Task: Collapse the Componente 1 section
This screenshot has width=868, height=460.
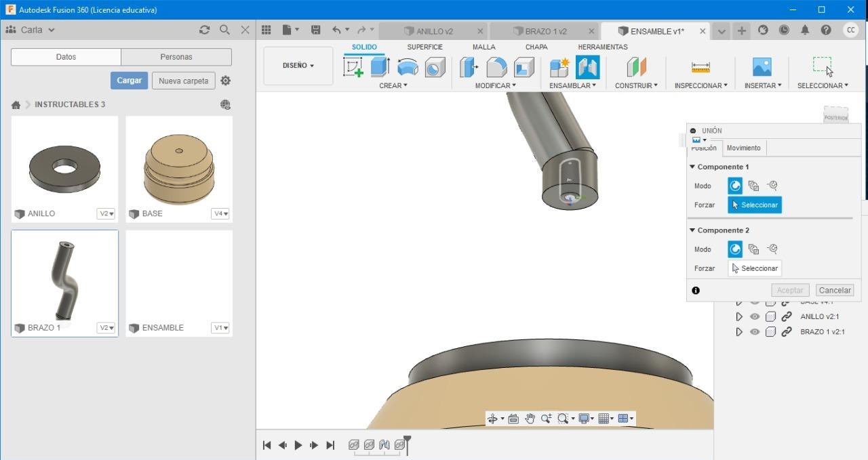Action: tap(692, 167)
